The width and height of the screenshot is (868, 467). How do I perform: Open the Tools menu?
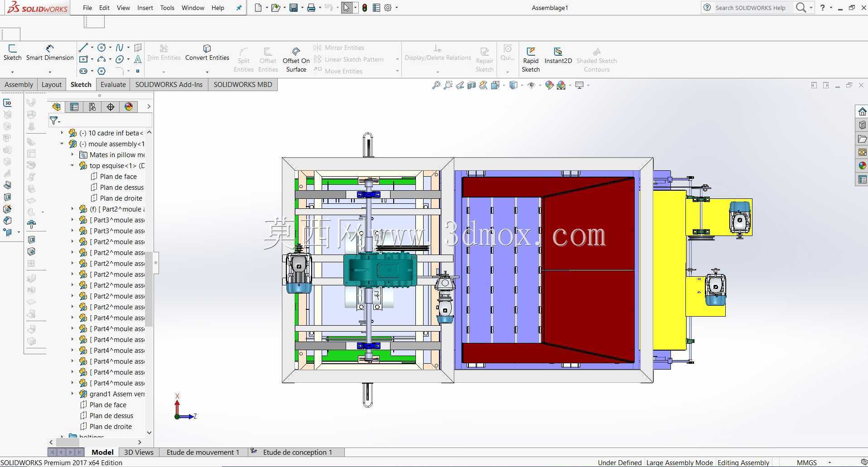pos(167,8)
